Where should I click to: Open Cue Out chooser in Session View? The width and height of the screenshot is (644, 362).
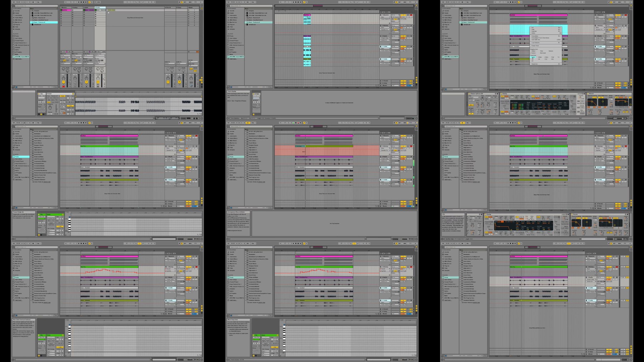193,62
